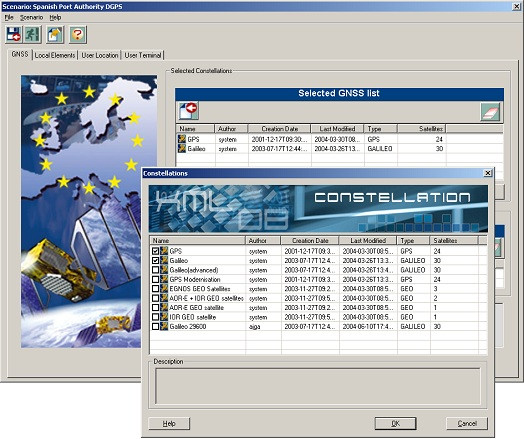Click the save scenario toolbar icon
Screen dimensions: 524x439
click(14, 34)
